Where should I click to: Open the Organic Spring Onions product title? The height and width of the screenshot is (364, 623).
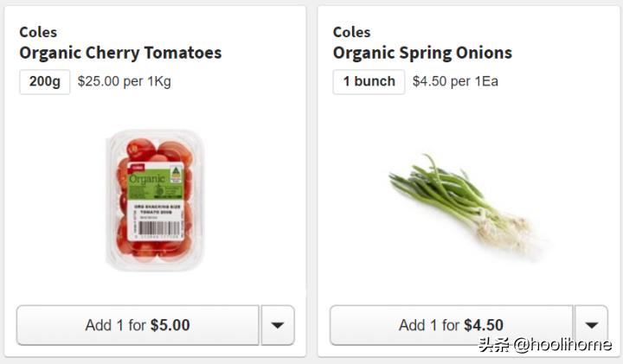(422, 53)
